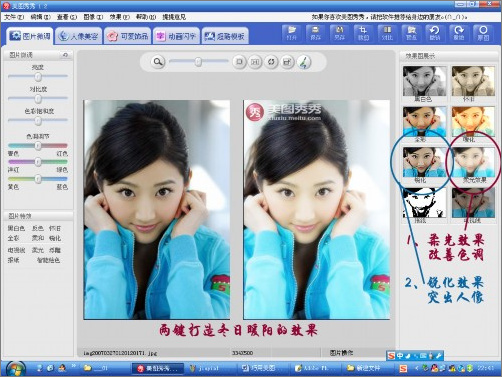Switch to the 可爱饰品 accessories tab
The width and height of the screenshot is (502, 377).
[127, 36]
